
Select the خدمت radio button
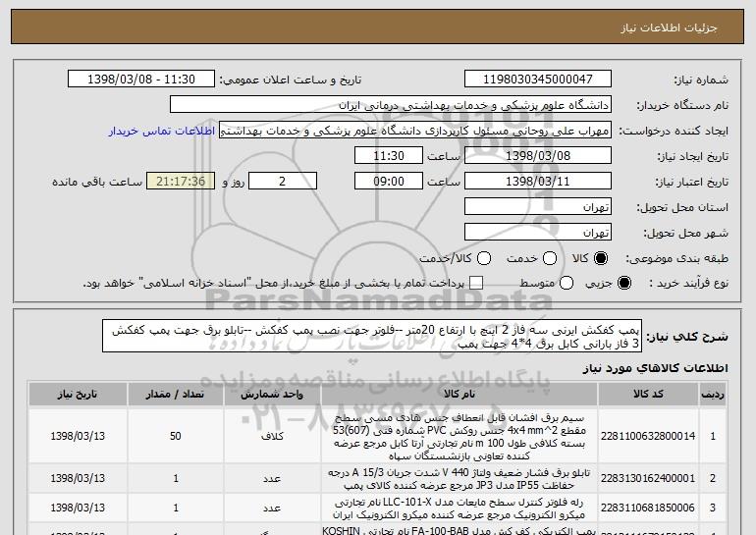click(550, 258)
